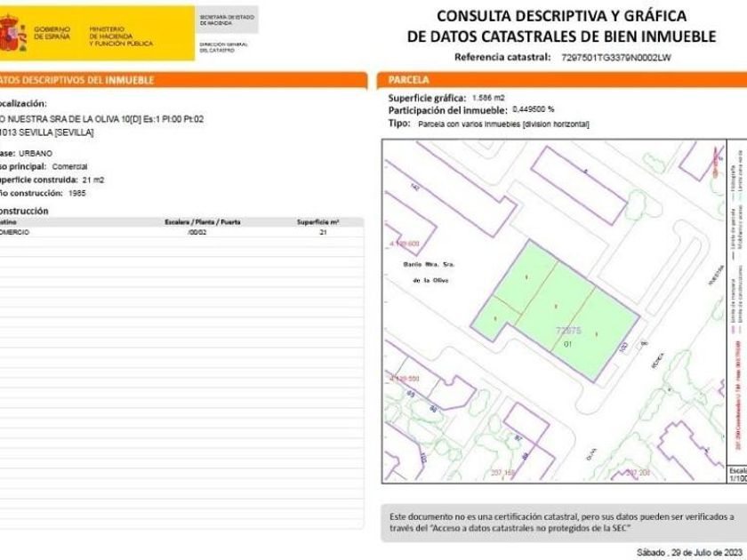Viewport: 747px width, 560px height.
Task: Click the 'Participación del inmueble:' label
Action: 448,110
